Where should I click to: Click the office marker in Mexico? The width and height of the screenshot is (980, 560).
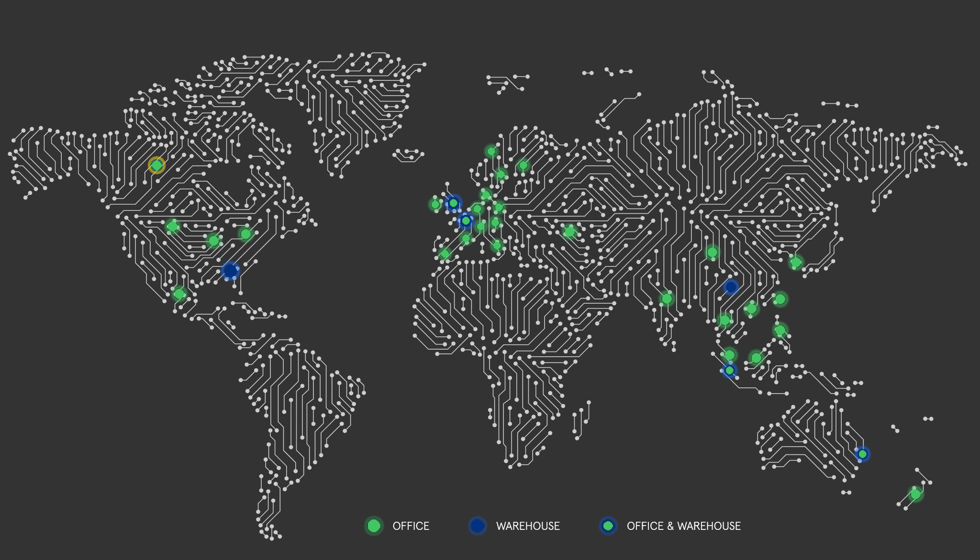179,294
